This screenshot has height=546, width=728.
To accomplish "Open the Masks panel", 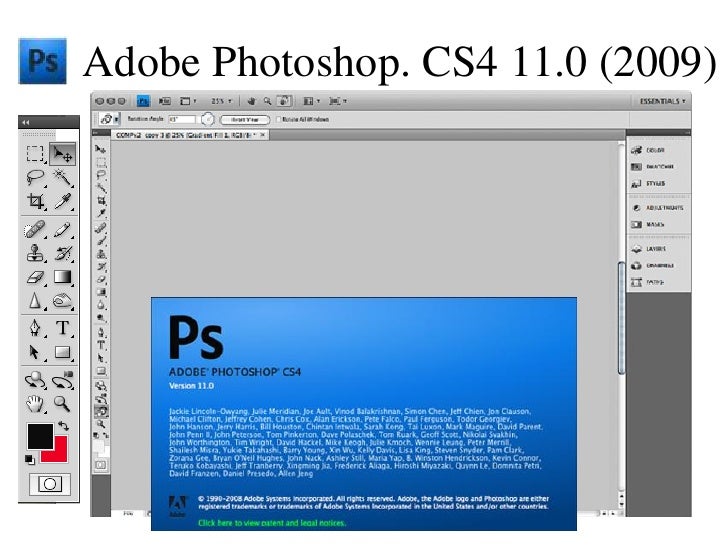I will (x=648, y=224).
